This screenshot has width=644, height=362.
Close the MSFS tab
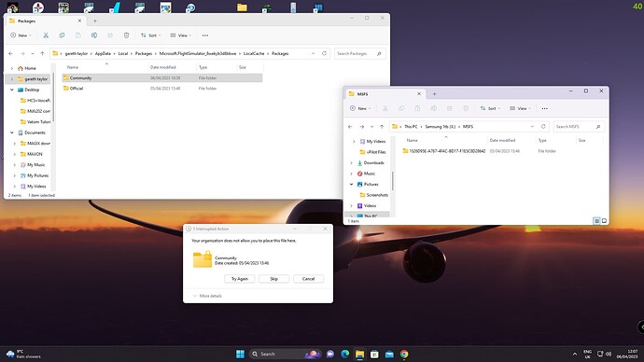tap(419, 94)
